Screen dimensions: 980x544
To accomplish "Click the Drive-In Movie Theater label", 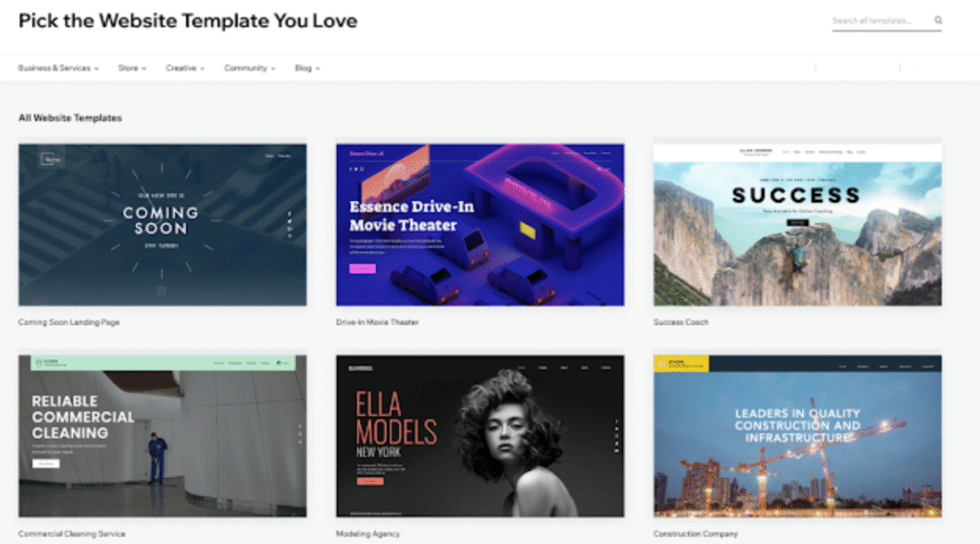I will 377,322.
